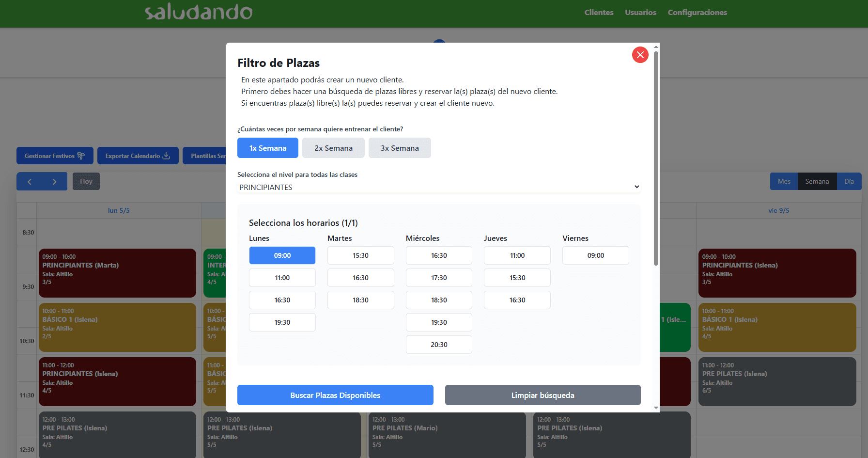
Task: Click the saludando logo
Action: click(x=199, y=12)
